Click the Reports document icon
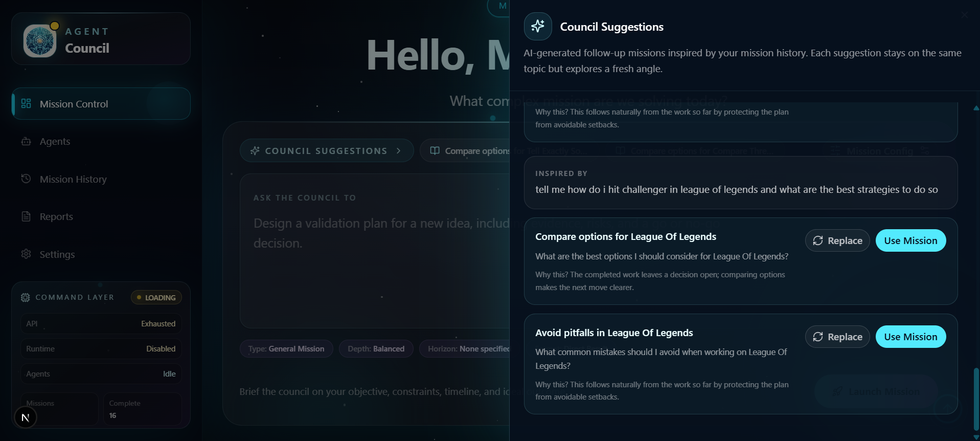The image size is (980, 441). point(26,216)
